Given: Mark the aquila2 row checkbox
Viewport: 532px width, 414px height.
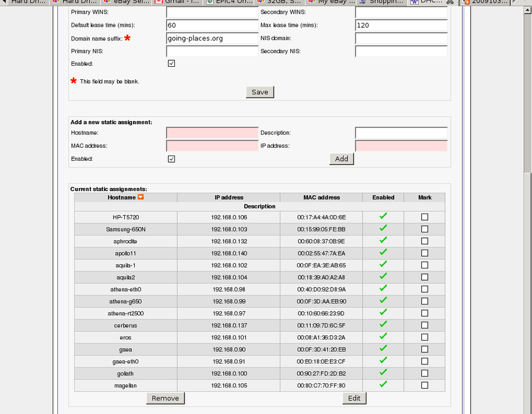Looking at the screenshot, I should click(424, 277).
